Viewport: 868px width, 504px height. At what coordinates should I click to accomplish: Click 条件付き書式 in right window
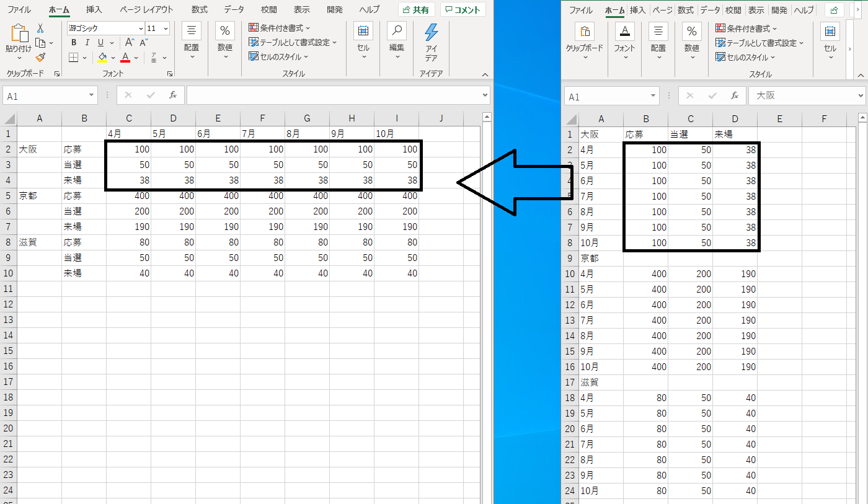pos(746,29)
